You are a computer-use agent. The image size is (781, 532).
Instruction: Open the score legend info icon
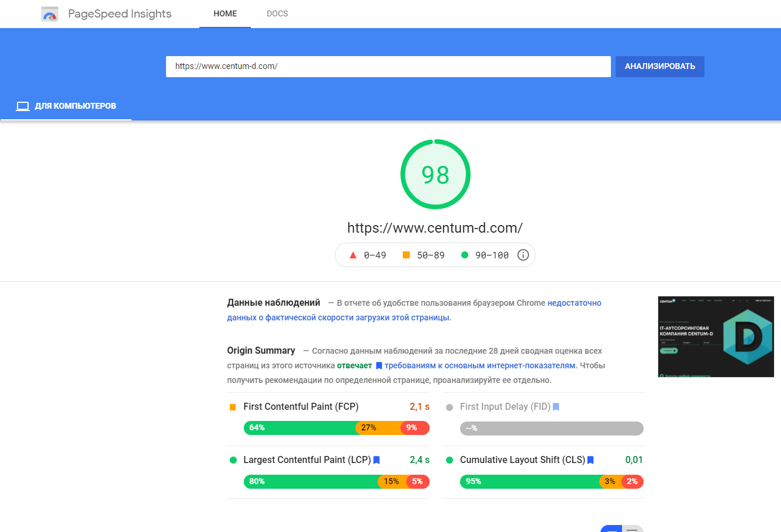point(523,255)
